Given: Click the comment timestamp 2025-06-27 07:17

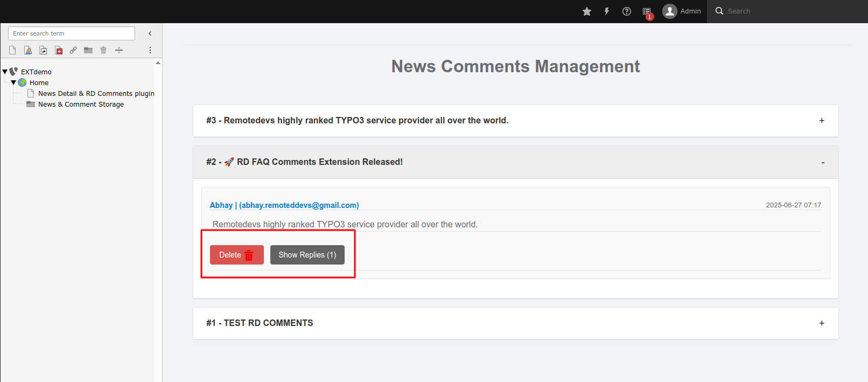Looking at the screenshot, I should pyautogui.click(x=793, y=205).
